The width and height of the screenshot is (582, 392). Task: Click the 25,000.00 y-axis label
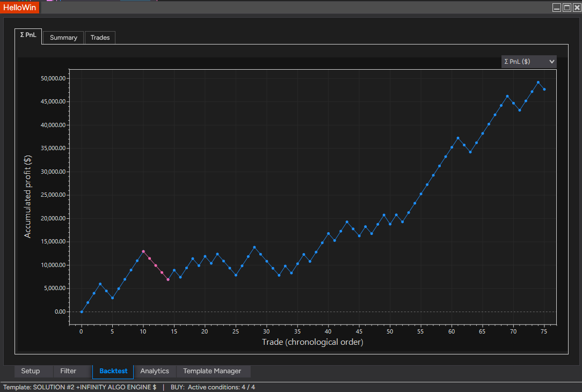click(x=53, y=195)
